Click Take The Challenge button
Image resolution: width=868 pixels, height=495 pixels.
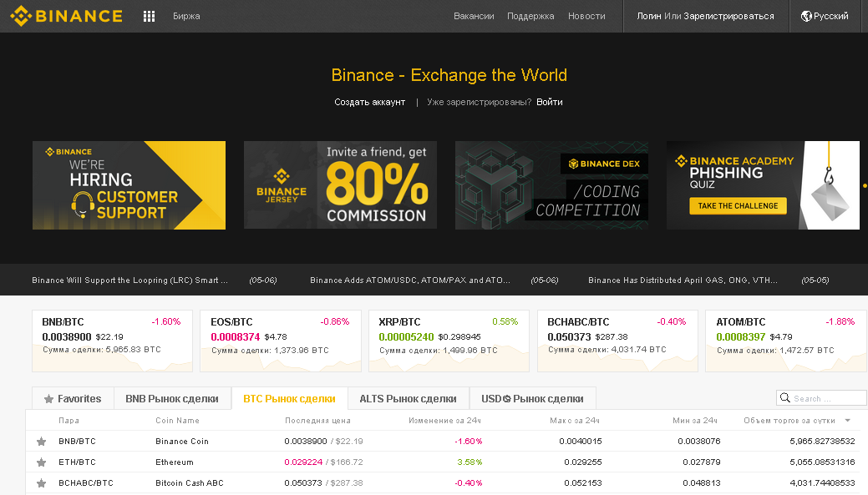click(x=738, y=205)
